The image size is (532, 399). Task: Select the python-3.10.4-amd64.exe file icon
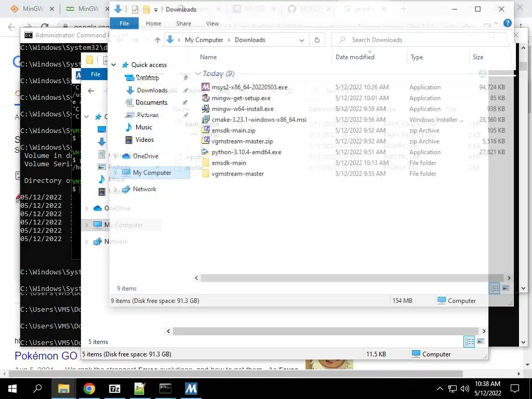[x=206, y=152]
